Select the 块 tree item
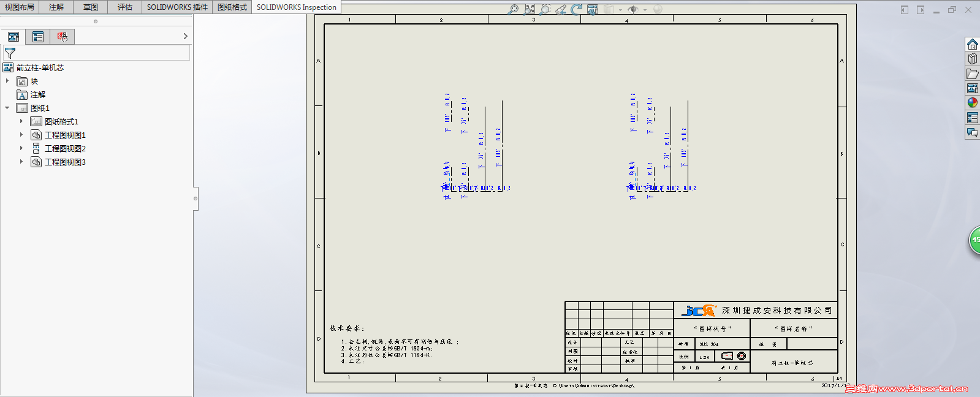Image resolution: width=980 pixels, height=397 pixels. pyautogui.click(x=34, y=81)
